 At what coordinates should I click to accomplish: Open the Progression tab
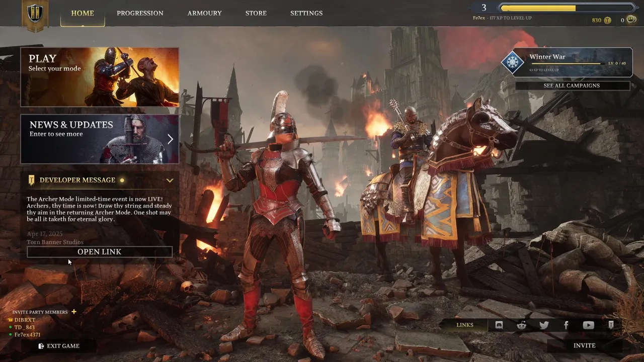140,13
